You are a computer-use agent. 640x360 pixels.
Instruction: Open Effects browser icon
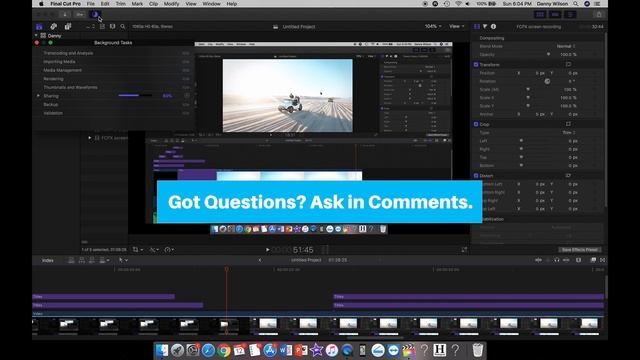(593, 260)
